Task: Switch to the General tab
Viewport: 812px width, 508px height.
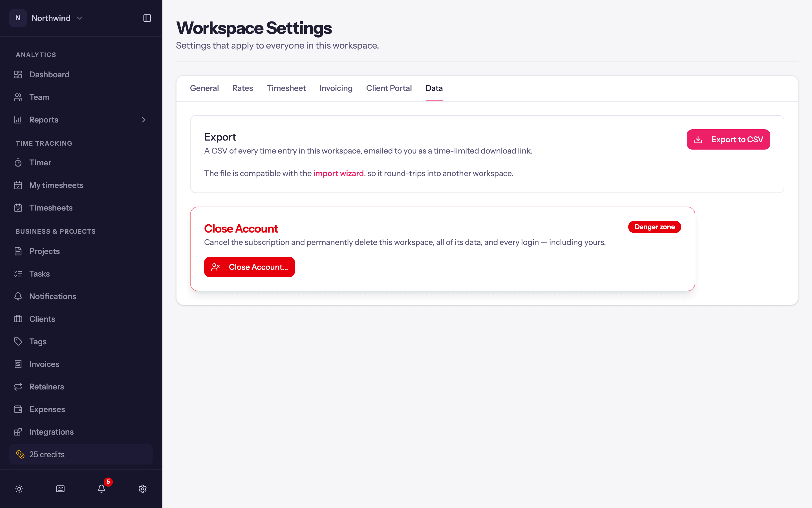Action: pyautogui.click(x=204, y=88)
